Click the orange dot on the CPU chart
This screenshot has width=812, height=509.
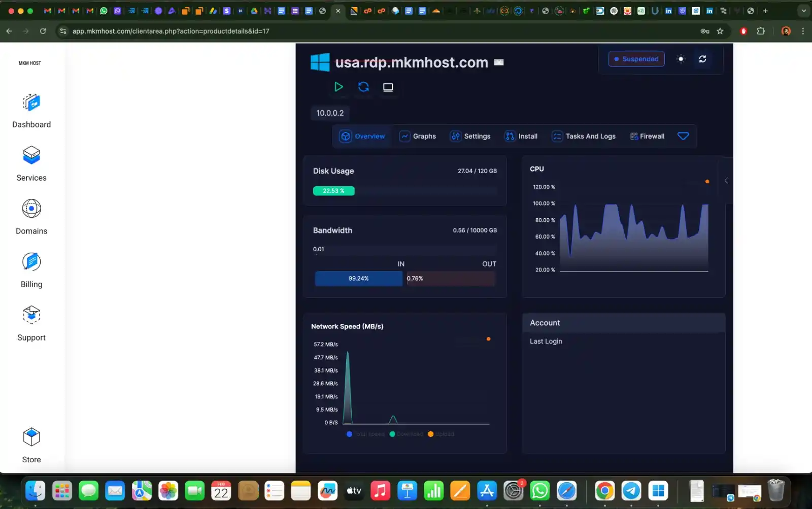(707, 181)
